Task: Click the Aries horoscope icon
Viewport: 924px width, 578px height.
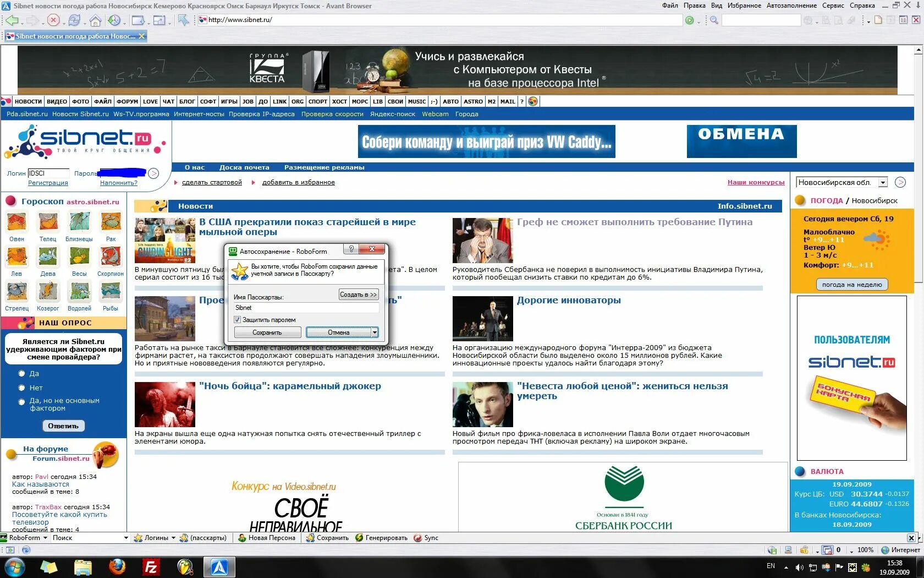Action: (16, 222)
